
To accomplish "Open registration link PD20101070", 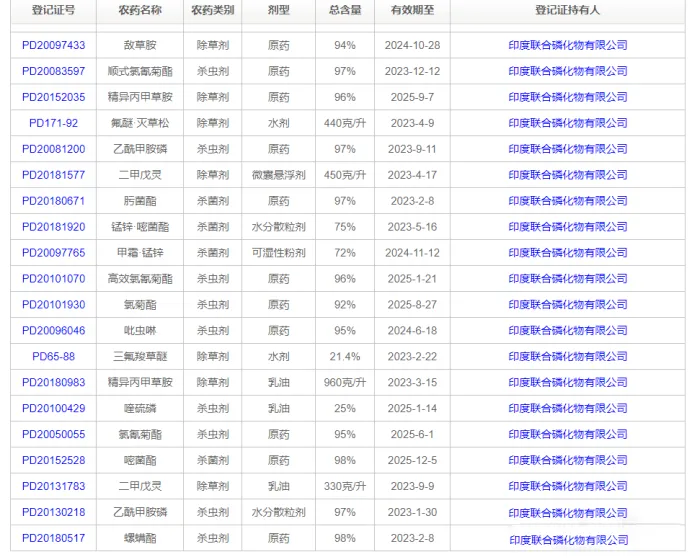I will 53,279.
